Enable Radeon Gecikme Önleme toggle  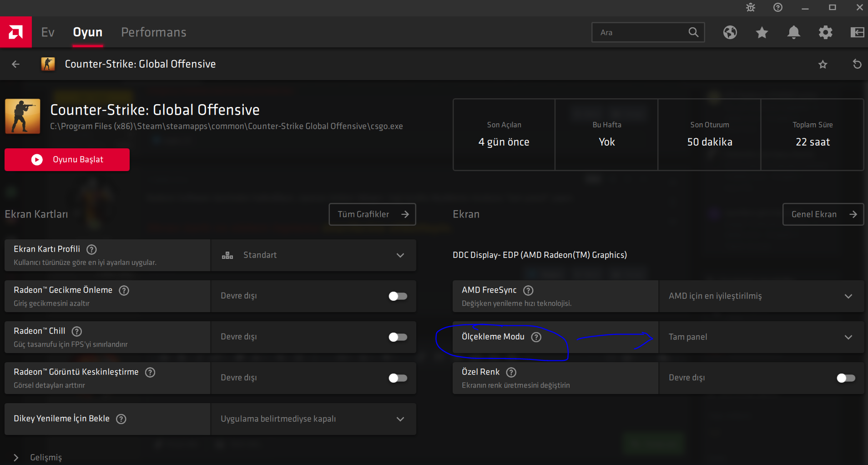(x=398, y=296)
